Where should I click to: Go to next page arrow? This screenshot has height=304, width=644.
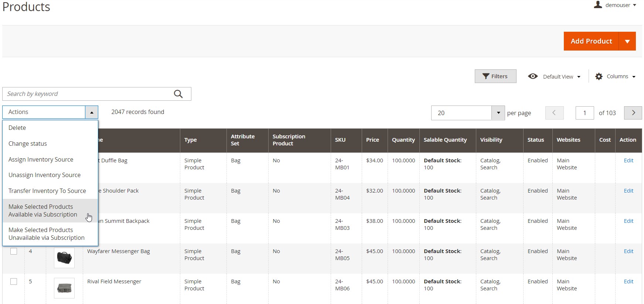[x=633, y=113]
